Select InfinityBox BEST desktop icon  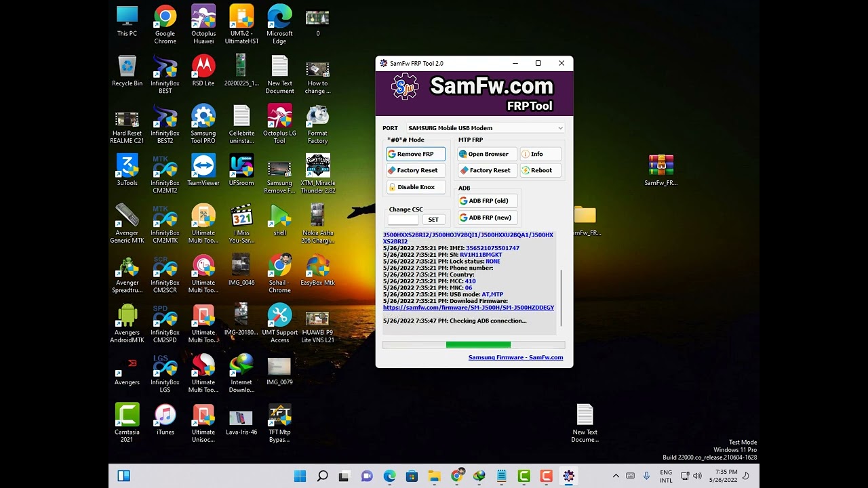[165, 75]
